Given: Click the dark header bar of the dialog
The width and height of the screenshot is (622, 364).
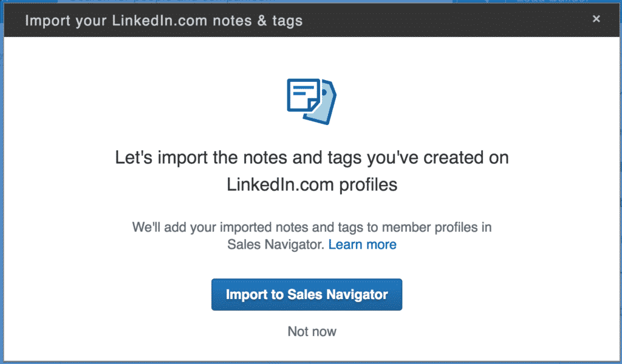Looking at the screenshot, I should coord(312,20).
